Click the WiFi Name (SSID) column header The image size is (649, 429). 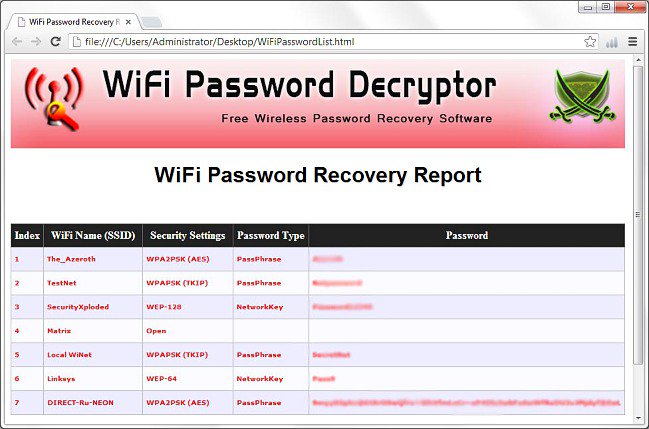coord(92,236)
